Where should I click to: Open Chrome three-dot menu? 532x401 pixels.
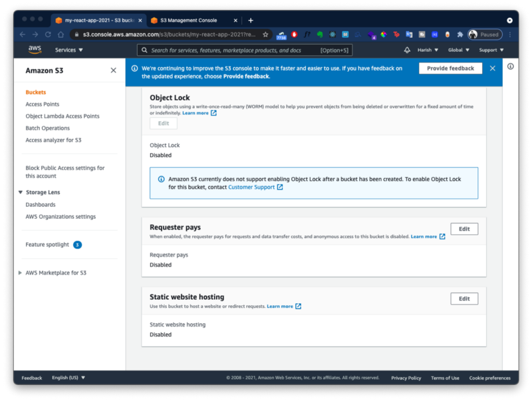click(x=509, y=35)
